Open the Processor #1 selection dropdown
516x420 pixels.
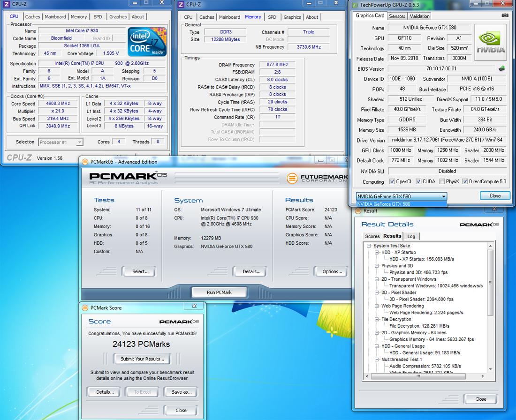(x=61, y=142)
